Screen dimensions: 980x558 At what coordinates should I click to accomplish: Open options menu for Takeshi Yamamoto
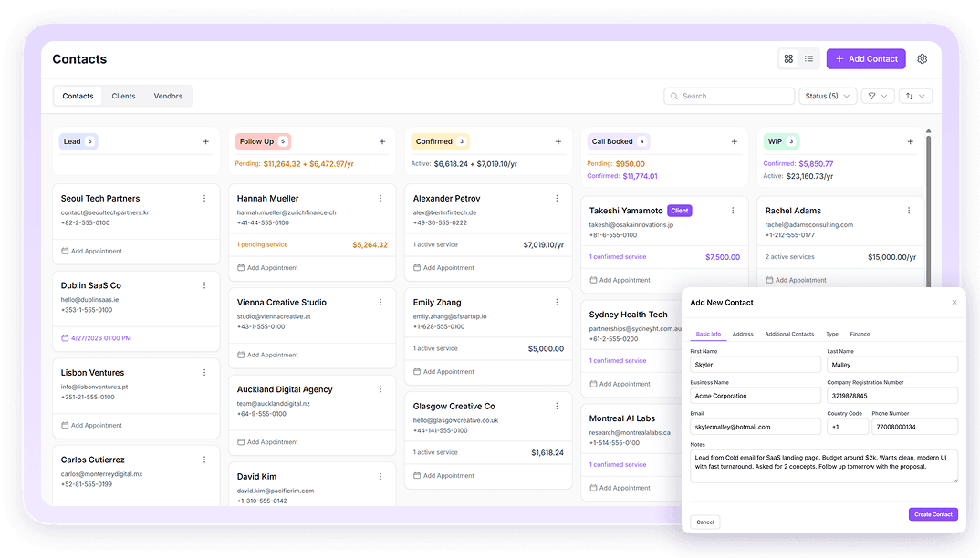pos(733,211)
